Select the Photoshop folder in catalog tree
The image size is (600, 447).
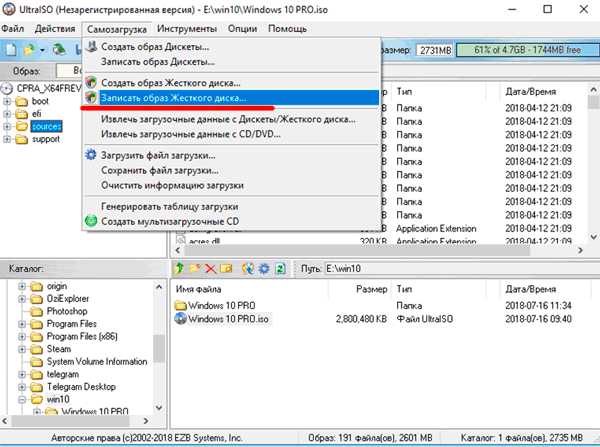(67, 311)
